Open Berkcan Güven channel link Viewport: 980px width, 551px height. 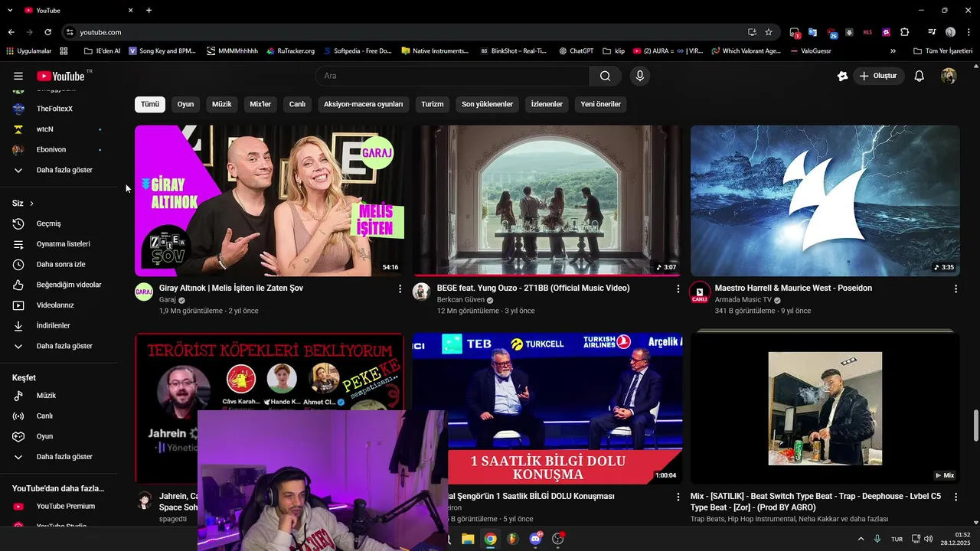[461, 300]
